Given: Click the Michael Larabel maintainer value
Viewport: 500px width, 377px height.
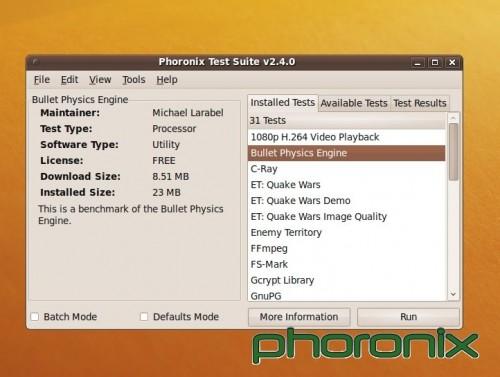Looking at the screenshot, I should (x=188, y=113).
